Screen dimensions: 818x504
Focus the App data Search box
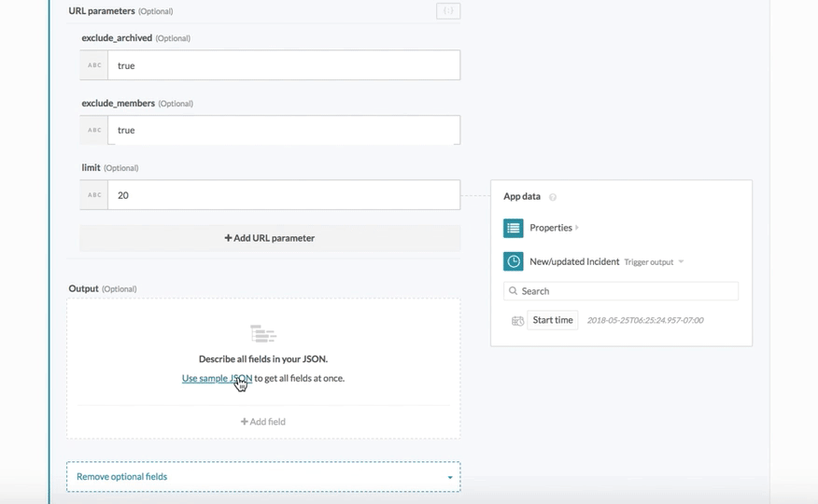point(621,291)
